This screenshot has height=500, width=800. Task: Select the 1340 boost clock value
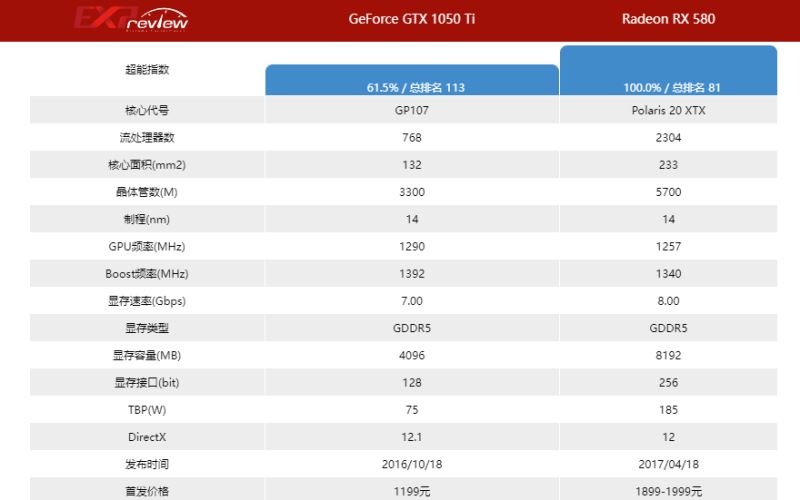[668, 273]
